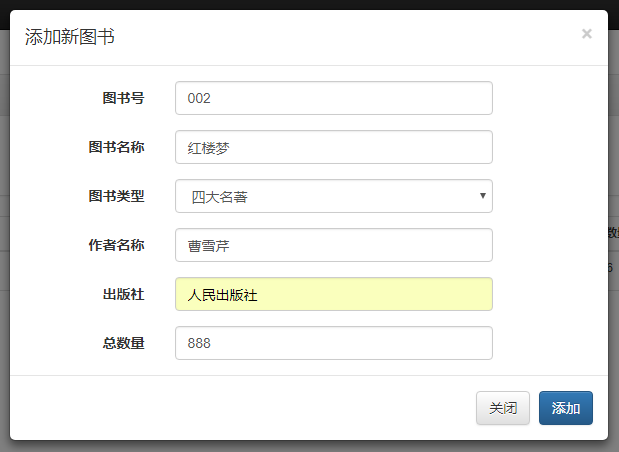Click the dark backdrop above the dialog
Image resolution: width=619 pixels, height=452 pixels.
click(300, 4)
